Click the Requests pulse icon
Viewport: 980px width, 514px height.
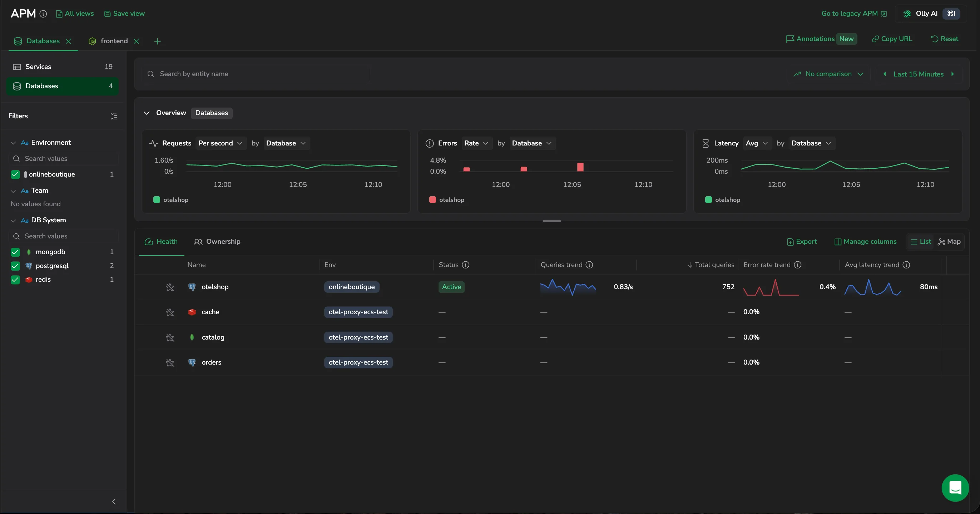tap(154, 143)
